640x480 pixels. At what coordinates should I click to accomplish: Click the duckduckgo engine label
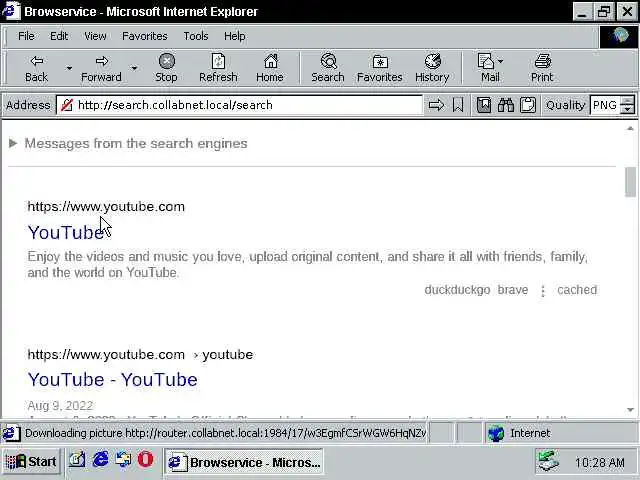(x=457, y=290)
